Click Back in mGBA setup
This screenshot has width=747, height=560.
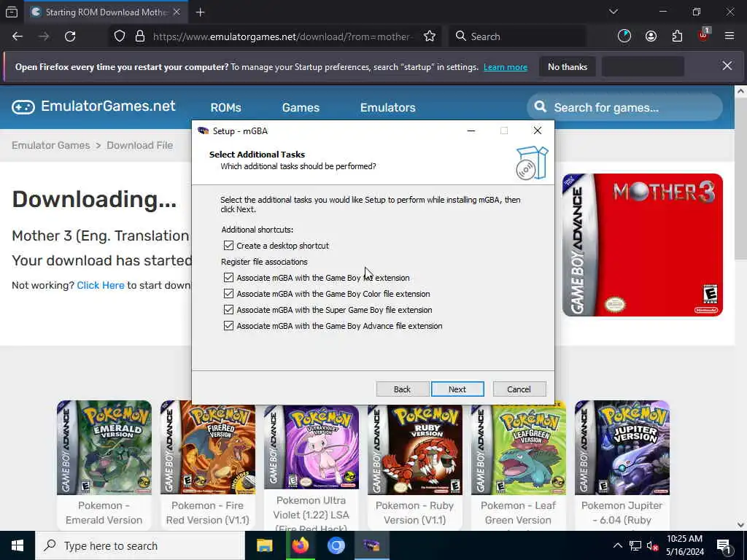click(x=402, y=389)
